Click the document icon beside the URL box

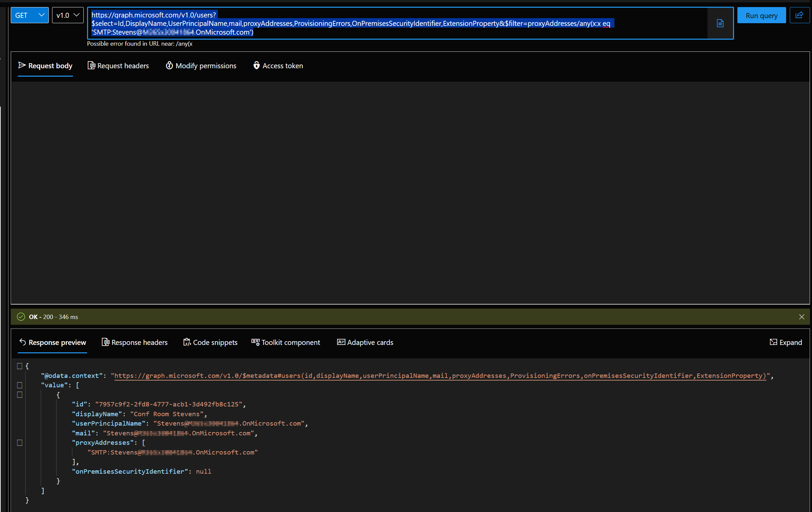coord(720,23)
